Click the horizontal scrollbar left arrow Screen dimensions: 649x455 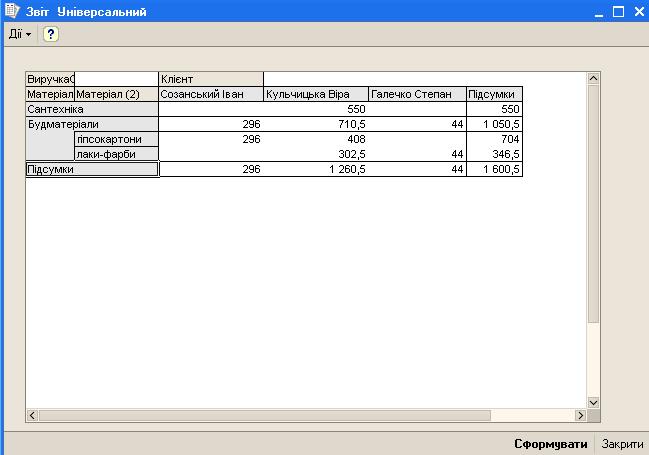tap(32, 415)
